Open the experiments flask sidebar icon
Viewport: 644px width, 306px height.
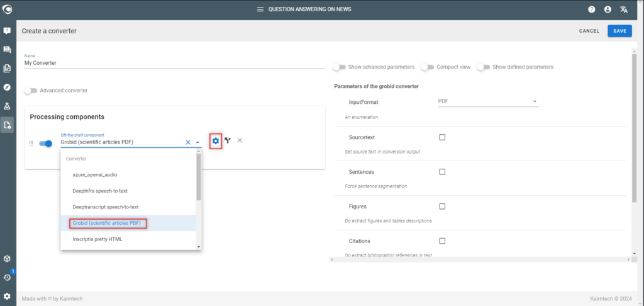tap(7, 106)
